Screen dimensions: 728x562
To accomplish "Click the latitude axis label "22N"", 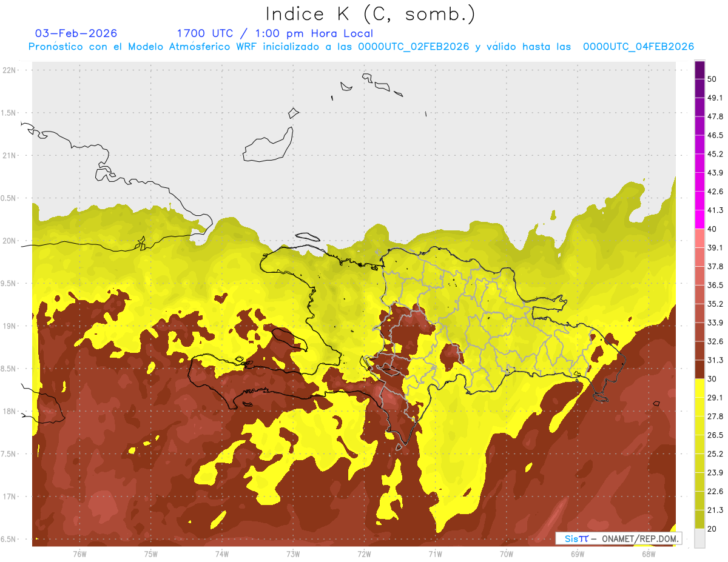I will point(10,70).
